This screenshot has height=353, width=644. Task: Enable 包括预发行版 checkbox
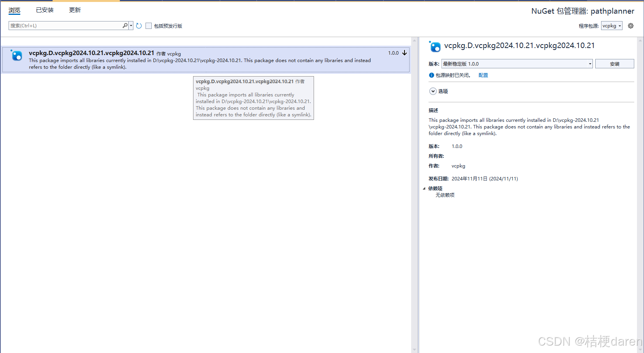pos(149,26)
